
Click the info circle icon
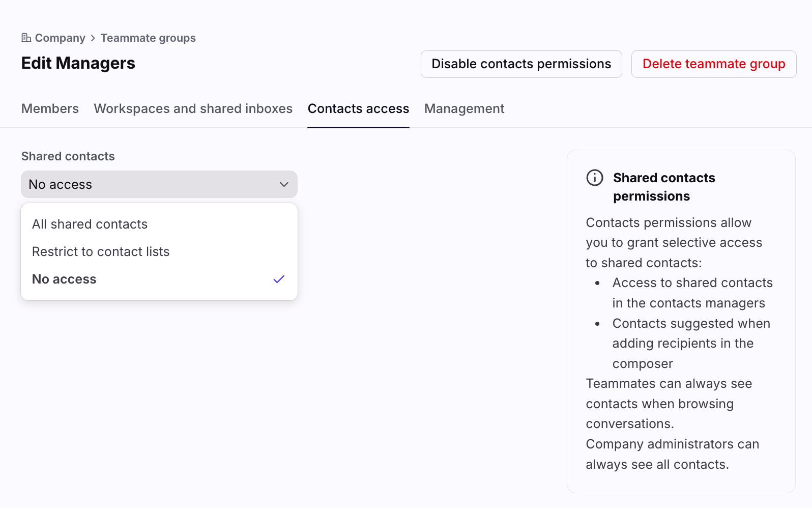pos(594,178)
